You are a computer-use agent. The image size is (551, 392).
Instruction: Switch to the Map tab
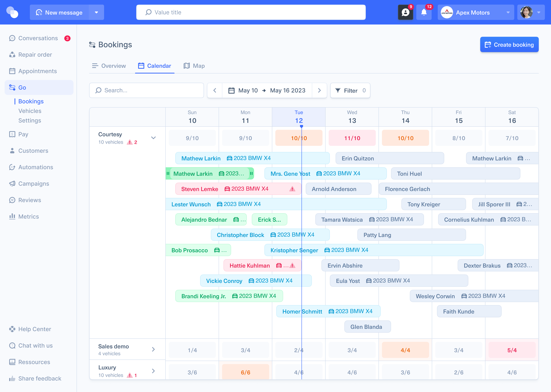click(194, 66)
